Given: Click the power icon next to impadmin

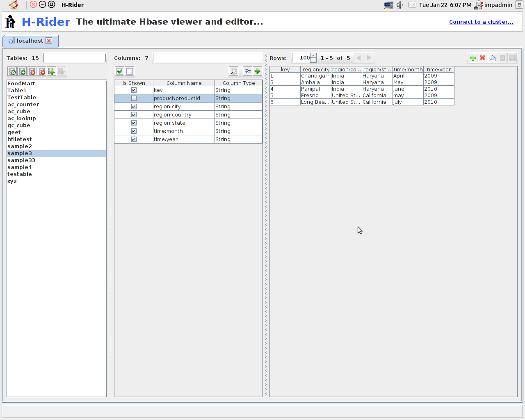Looking at the screenshot, I should point(519,5).
